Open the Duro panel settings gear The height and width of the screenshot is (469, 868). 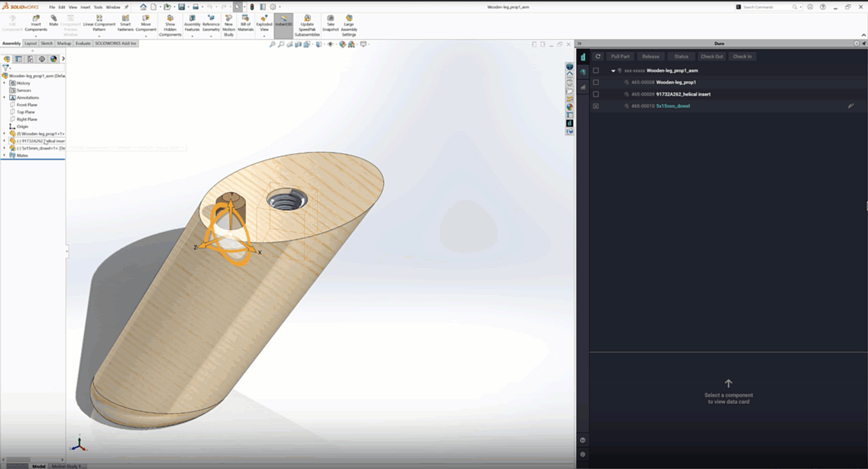(583, 454)
